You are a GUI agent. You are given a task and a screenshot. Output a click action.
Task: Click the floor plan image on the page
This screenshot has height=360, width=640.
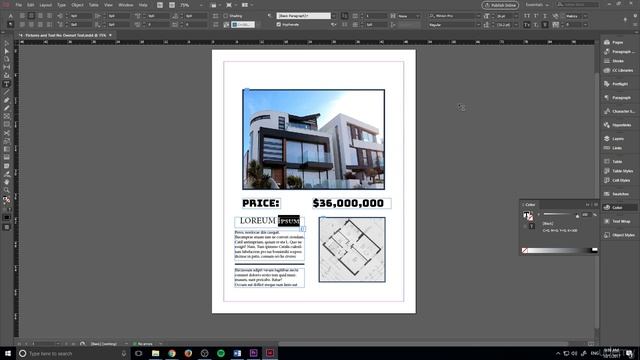click(352, 249)
